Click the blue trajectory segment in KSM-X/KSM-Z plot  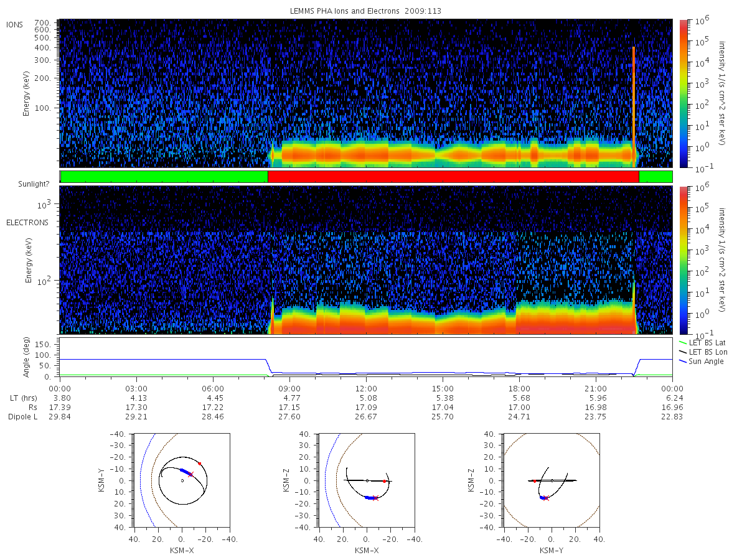pos(371,498)
